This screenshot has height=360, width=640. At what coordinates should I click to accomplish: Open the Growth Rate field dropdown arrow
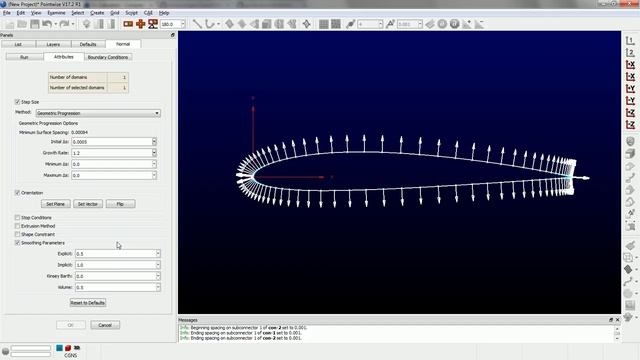pos(154,153)
